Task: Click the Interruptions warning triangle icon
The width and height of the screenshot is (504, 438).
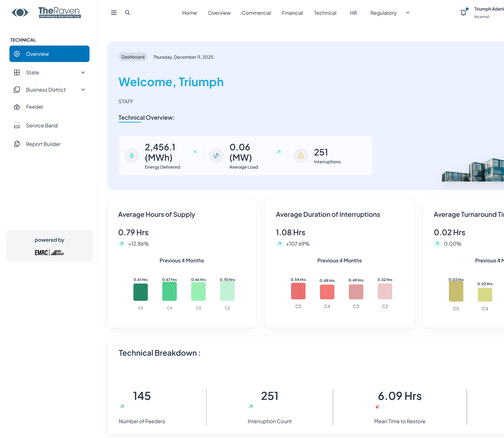Action: click(x=301, y=155)
